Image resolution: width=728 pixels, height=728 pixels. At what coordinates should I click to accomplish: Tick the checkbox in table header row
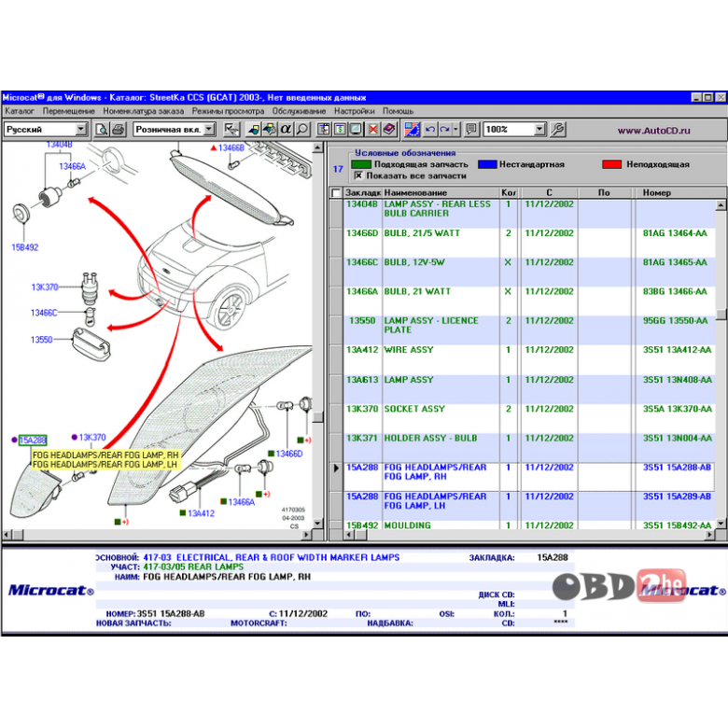(336, 192)
